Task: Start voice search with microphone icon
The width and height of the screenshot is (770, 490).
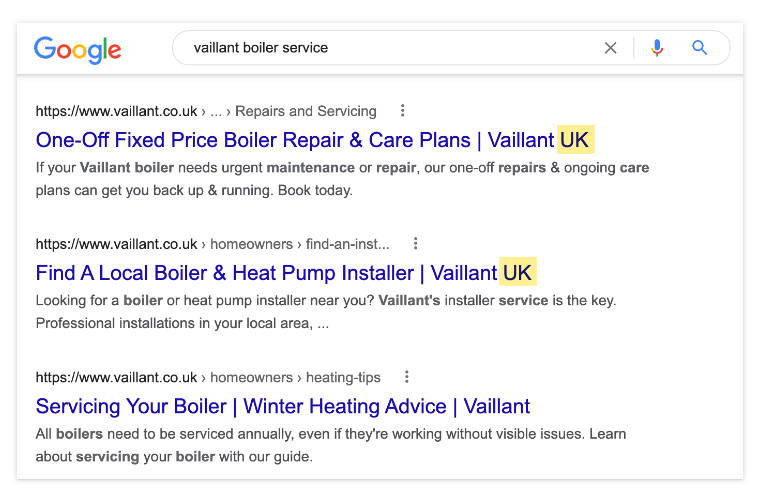Action: pos(657,48)
